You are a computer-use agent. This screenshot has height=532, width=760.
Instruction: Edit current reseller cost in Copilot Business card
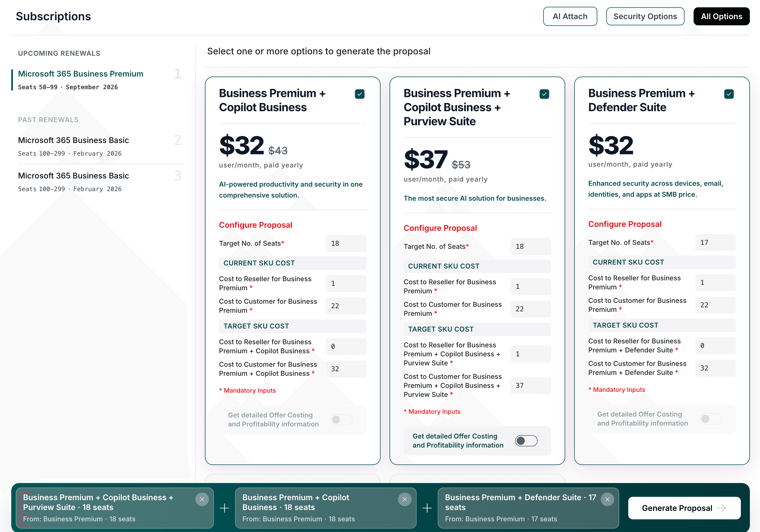click(x=346, y=283)
